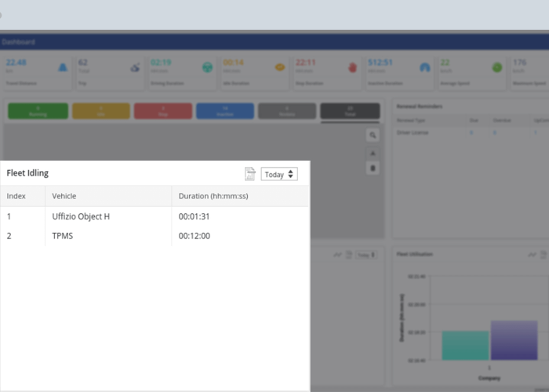This screenshot has height=392, width=549.
Task: Click the Travel Distance tile icon
Action: [63, 67]
